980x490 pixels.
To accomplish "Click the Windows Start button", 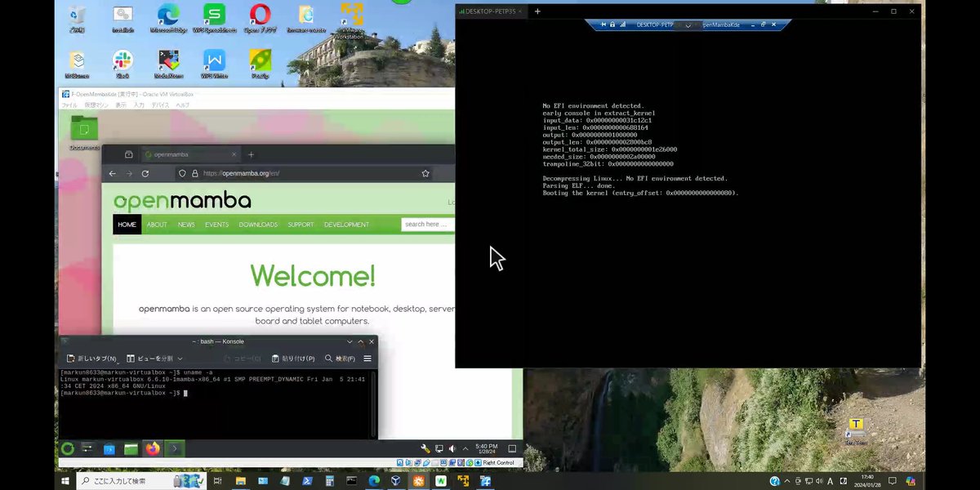I will click(65, 481).
